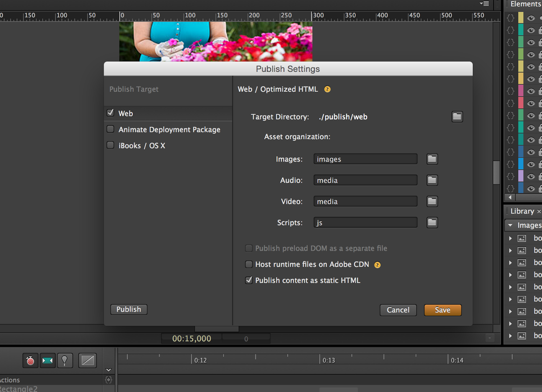Click the 0:14 mark on timeline ruler
This screenshot has height=392, width=542.
coord(457,360)
